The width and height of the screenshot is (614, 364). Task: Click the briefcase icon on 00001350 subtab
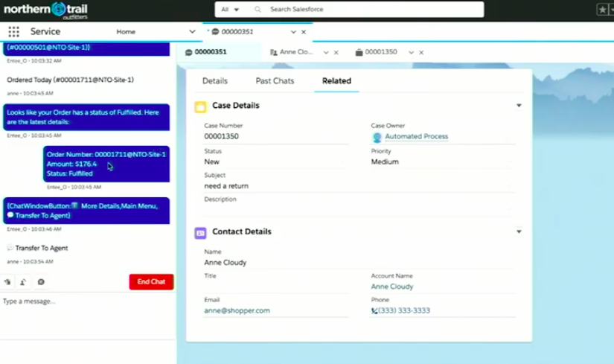point(359,52)
